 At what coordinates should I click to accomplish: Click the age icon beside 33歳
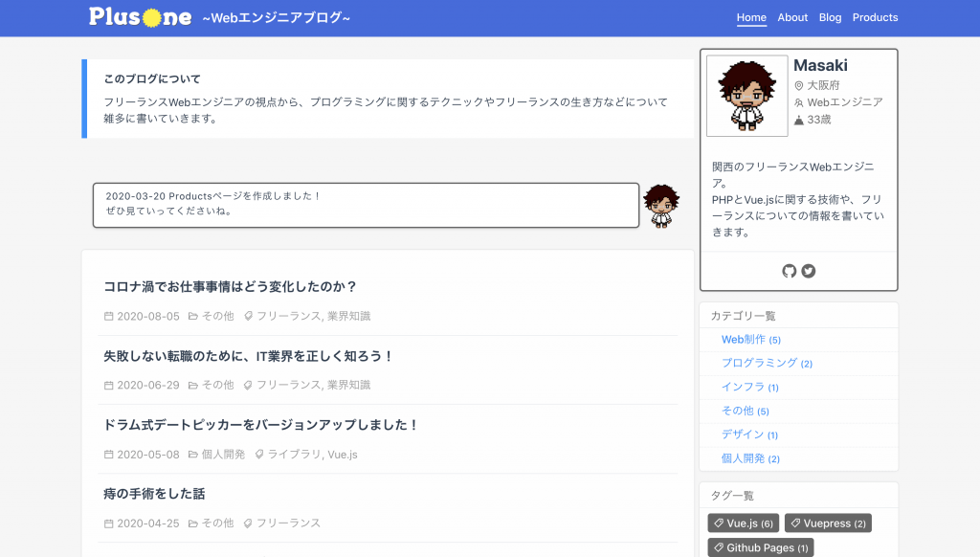click(799, 120)
